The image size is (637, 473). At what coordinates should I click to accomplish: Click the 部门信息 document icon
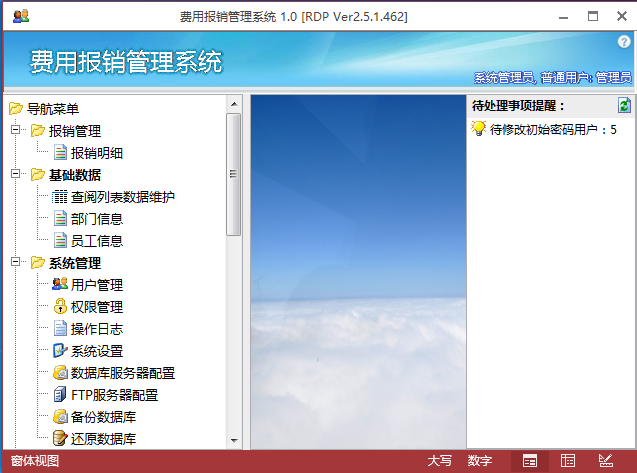pos(60,219)
